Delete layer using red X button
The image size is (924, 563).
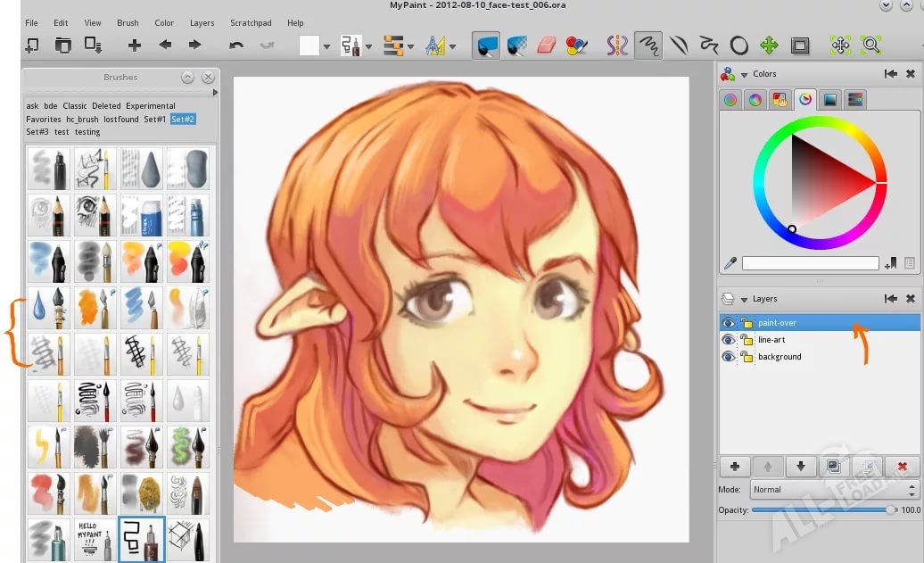coord(902,467)
